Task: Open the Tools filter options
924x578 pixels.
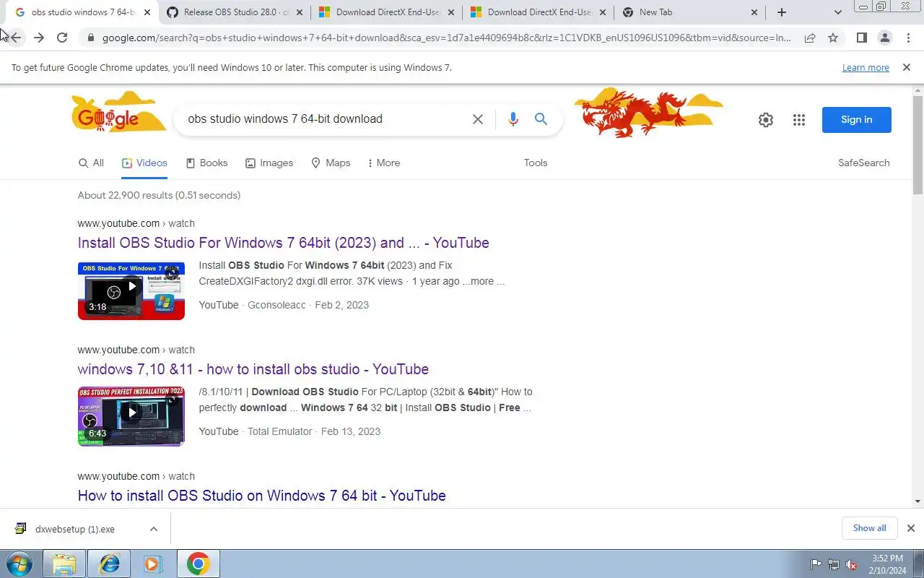Action: (x=536, y=163)
